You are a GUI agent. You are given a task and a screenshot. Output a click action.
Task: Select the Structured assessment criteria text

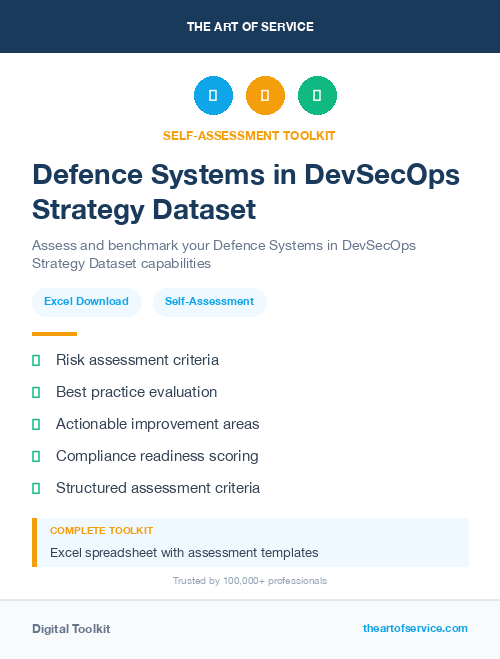click(x=158, y=488)
